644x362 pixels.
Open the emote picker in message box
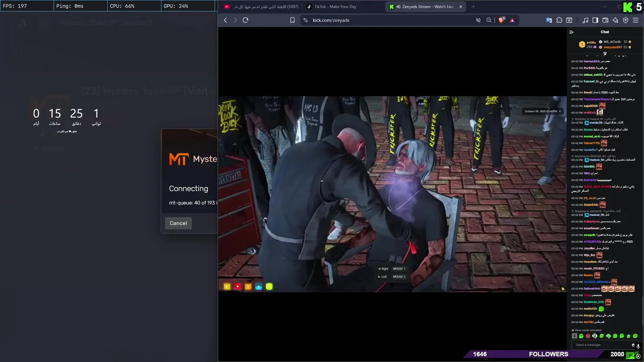pyautogui.click(x=633, y=345)
